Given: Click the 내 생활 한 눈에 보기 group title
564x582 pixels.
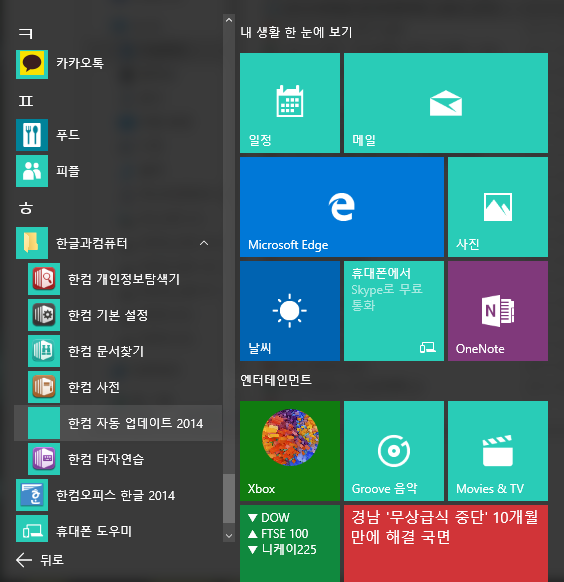Looking at the screenshot, I should (296, 32).
